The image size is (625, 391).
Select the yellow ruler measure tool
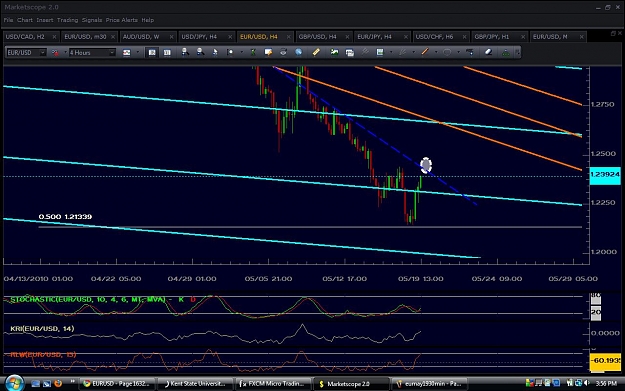click(x=316, y=52)
